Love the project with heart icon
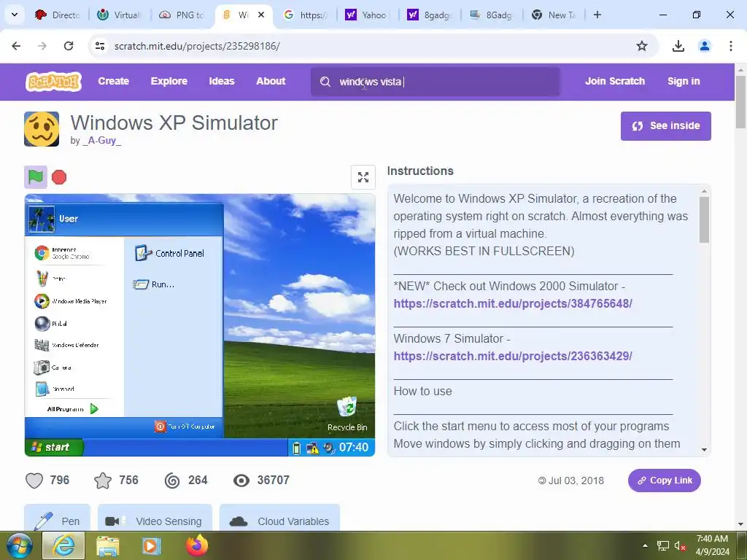The width and height of the screenshot is (747, 560). pyautogui.click(x=34, y=480)
